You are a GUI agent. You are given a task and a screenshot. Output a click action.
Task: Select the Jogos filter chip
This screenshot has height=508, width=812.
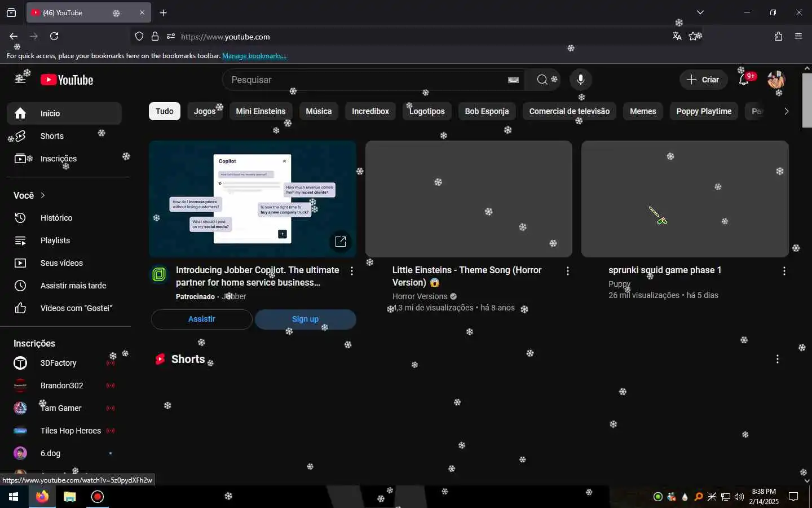205,111
